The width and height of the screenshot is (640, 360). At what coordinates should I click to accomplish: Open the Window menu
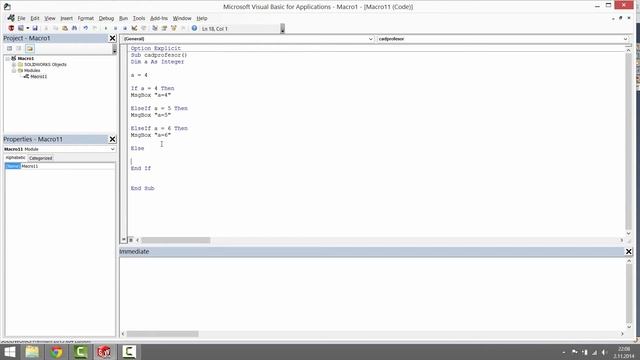(182, 18)
